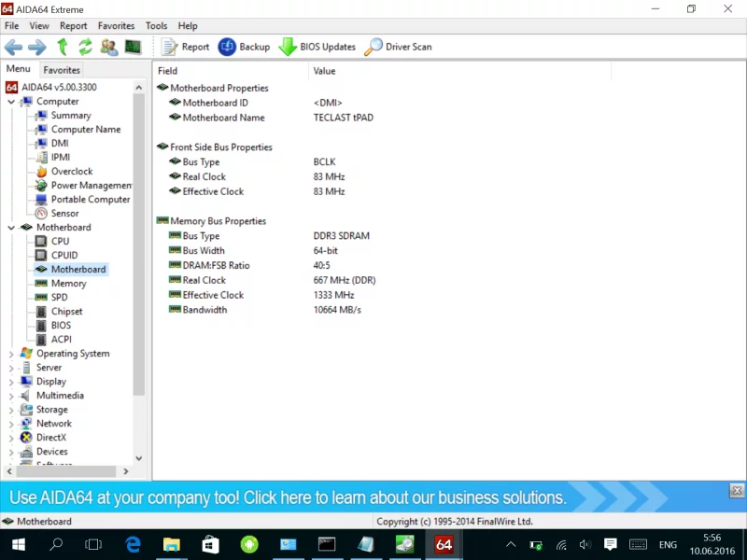Expand the Storage node
This screenshot has width=747, height=560.
11,410
